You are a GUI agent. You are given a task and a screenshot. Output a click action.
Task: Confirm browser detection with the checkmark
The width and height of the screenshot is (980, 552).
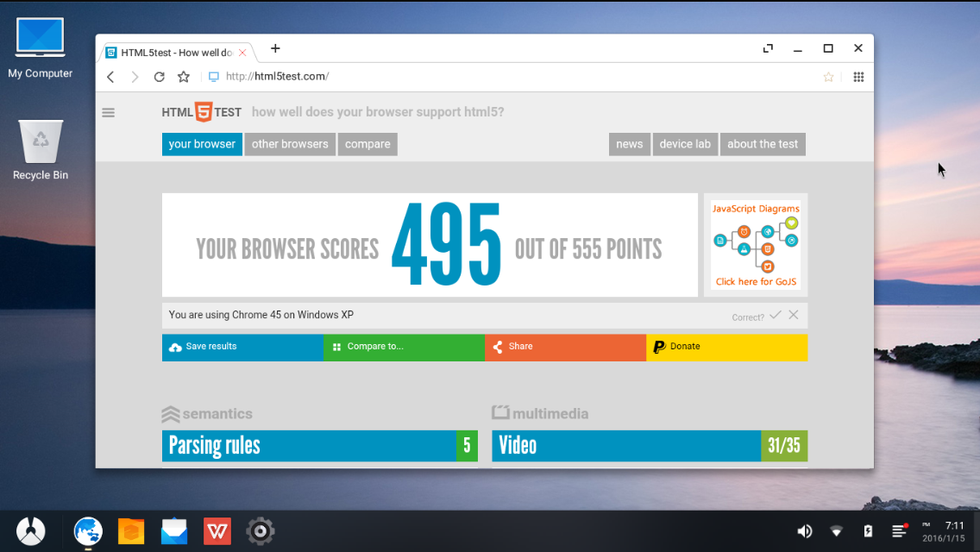click(776, 315)
